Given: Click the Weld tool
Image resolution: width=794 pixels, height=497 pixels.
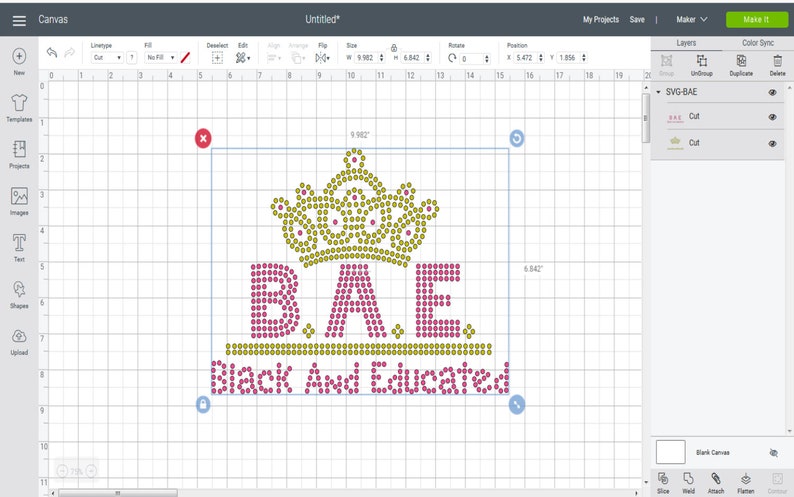Looking at the screenshot, I should 688,483.
